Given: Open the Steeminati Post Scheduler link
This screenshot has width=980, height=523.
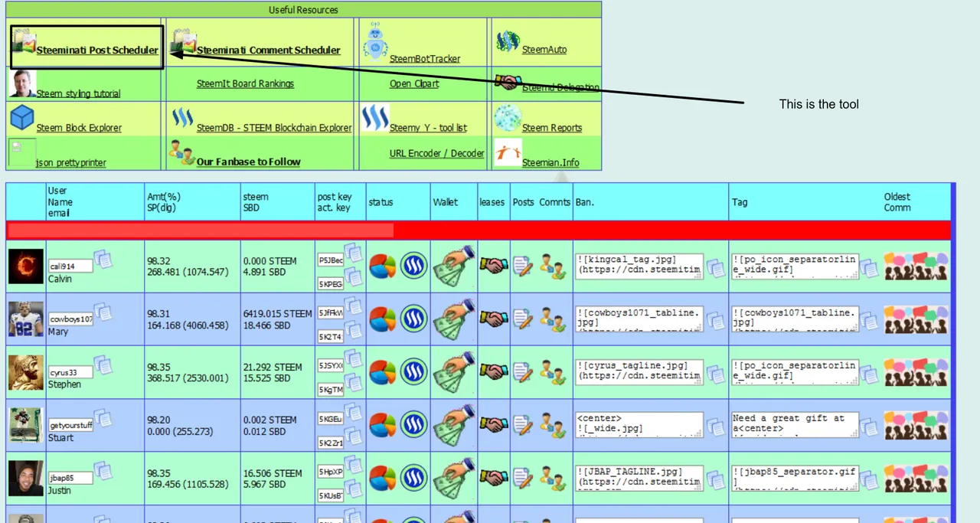Looking at the screenshot, I should coord(97,51).
